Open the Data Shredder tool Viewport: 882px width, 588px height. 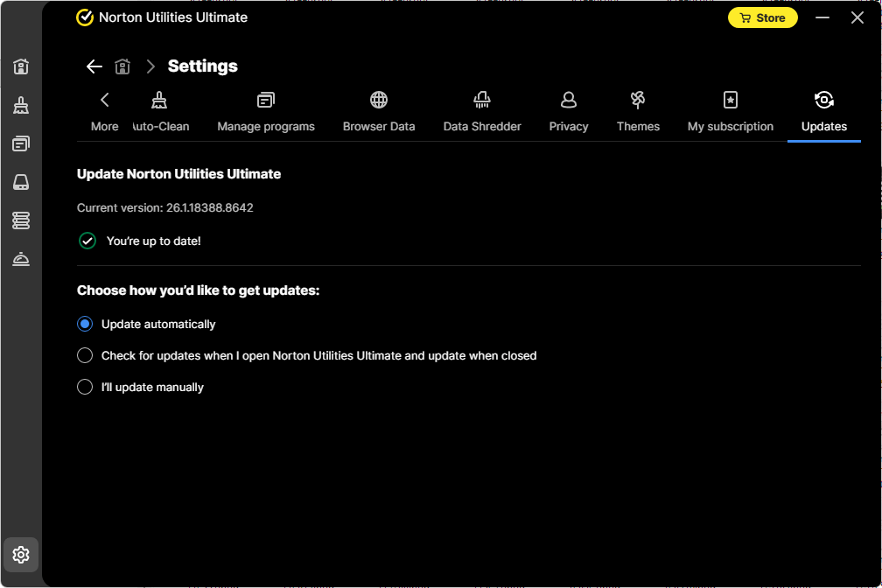click(481, 111)
